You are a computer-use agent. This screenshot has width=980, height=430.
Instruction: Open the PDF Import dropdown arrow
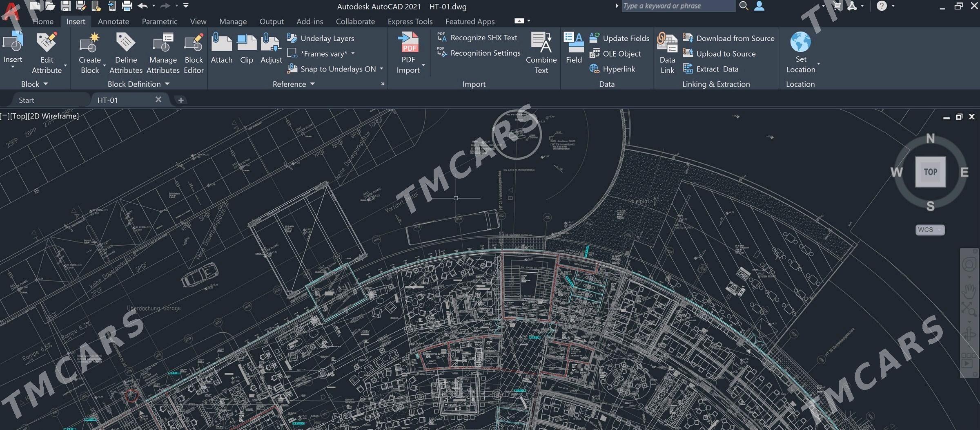pos(423,65)
